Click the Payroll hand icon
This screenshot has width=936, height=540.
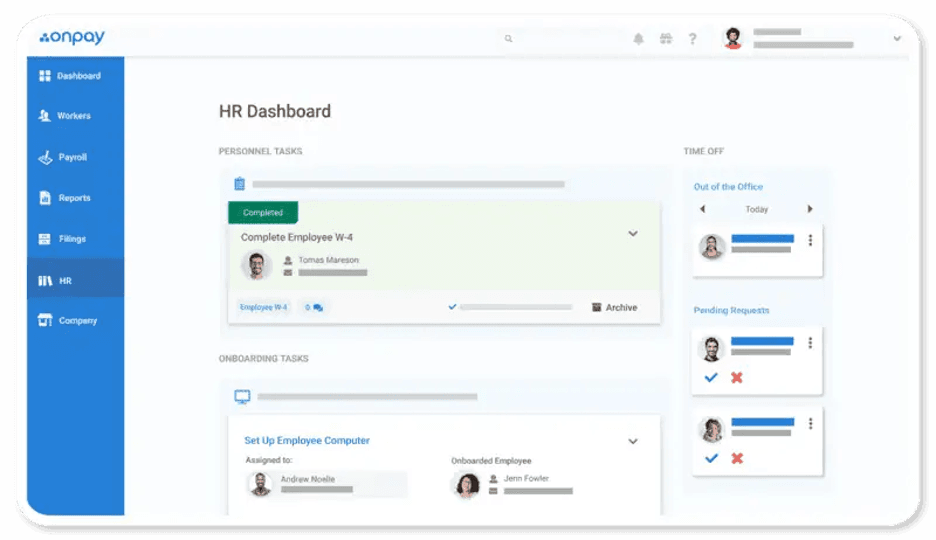pyautogui.click(x=45, y=158)
